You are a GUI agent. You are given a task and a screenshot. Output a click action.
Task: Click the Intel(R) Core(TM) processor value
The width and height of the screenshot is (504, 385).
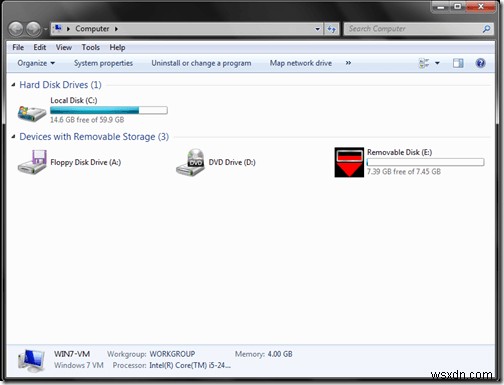pos(190,365)
